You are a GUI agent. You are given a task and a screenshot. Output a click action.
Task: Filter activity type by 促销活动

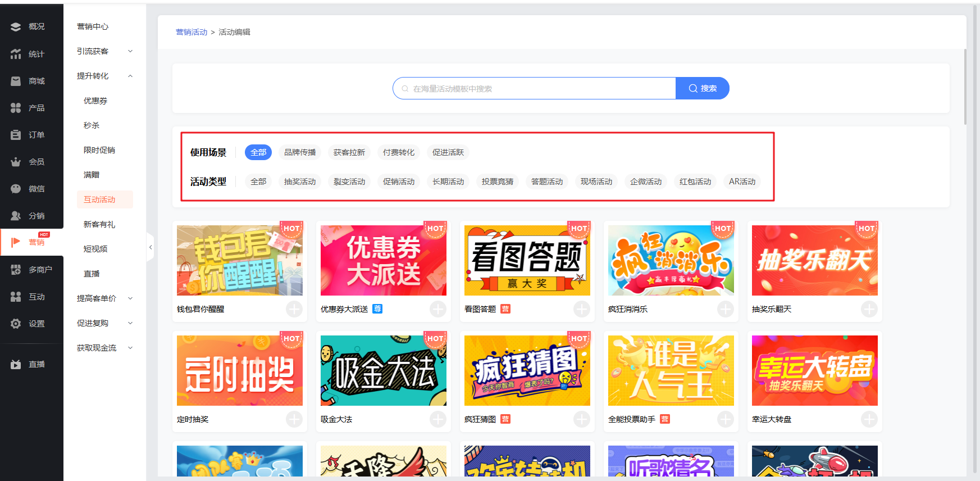coord(399,181)
